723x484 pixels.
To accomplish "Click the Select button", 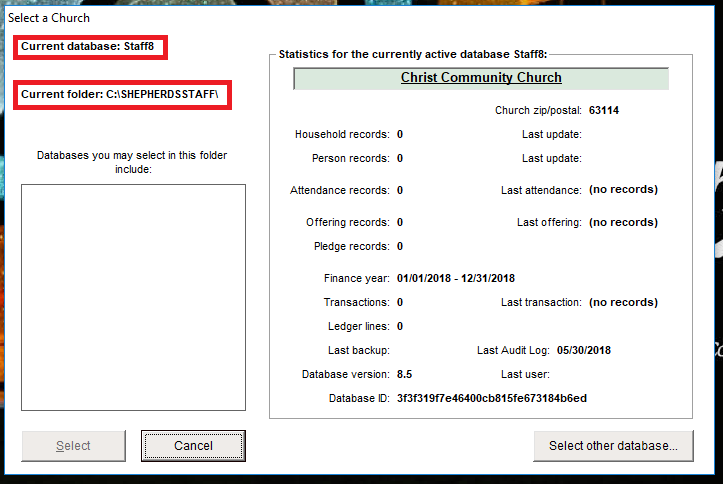I will (73, 446).
